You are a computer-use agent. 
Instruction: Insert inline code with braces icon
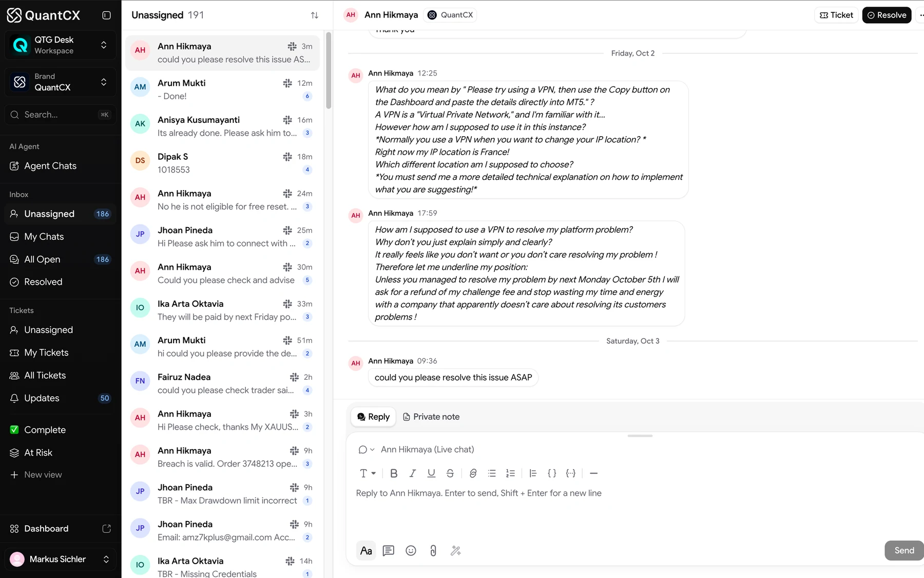pyautogui.click(x=552, y=473)
